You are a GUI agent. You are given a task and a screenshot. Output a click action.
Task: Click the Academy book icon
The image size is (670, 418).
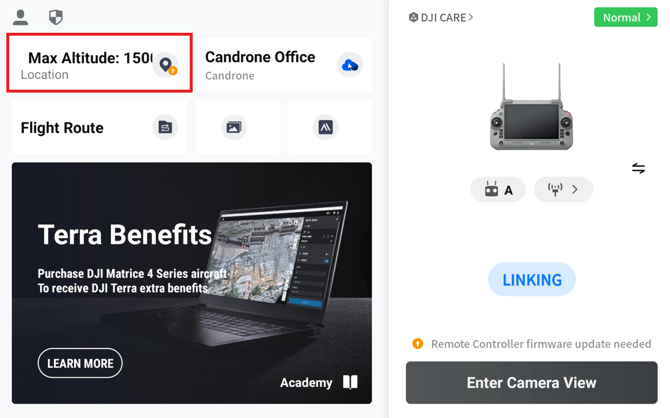(x=350, y=382)
